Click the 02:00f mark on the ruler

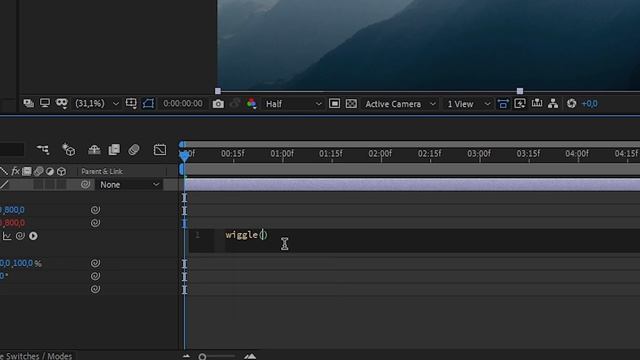380,154
